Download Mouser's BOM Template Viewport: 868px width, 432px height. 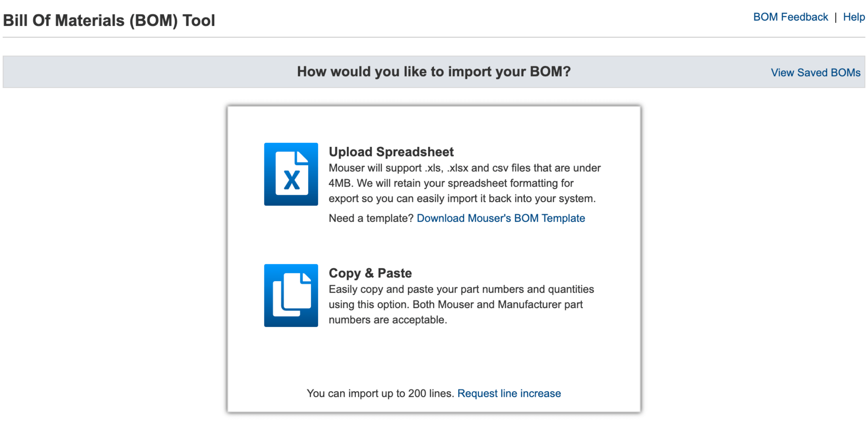coord(501,218)
